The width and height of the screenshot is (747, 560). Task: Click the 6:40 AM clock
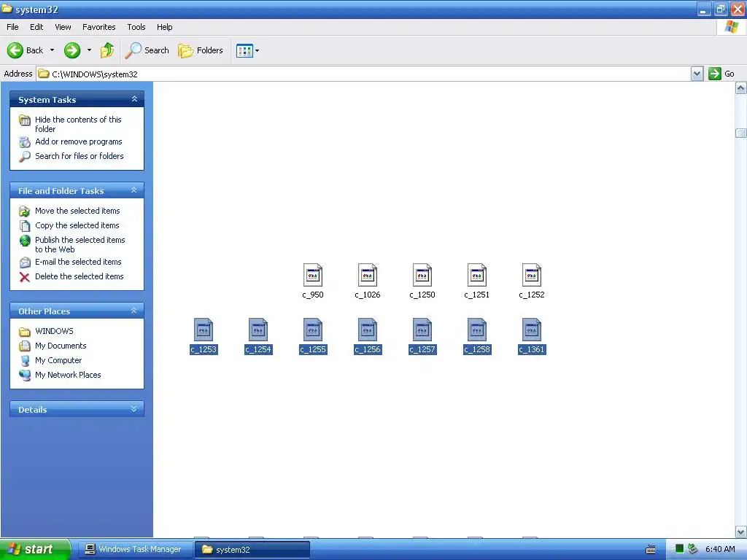720,549
